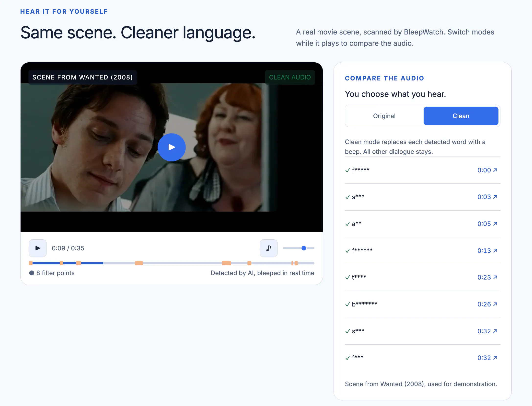Select the Clean audio mode
Viewport: 532px width, 406px height.
click(x=461, y=116)
